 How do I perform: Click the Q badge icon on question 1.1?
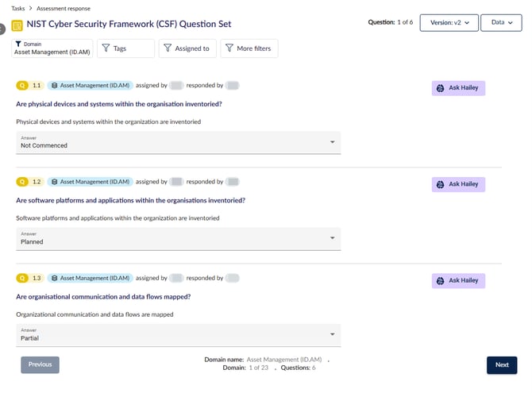tap(22, 84)
